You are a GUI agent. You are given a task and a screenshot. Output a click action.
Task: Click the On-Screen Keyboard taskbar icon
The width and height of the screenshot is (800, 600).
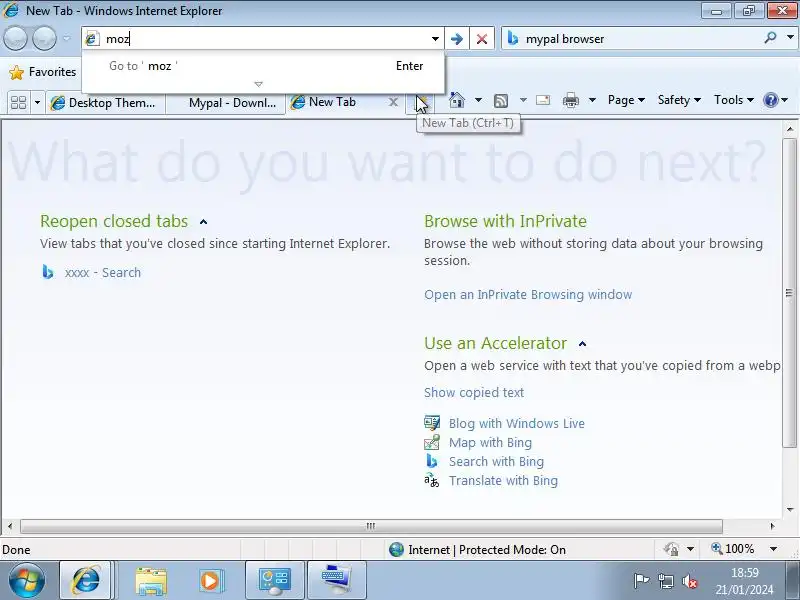click(337, 581)
